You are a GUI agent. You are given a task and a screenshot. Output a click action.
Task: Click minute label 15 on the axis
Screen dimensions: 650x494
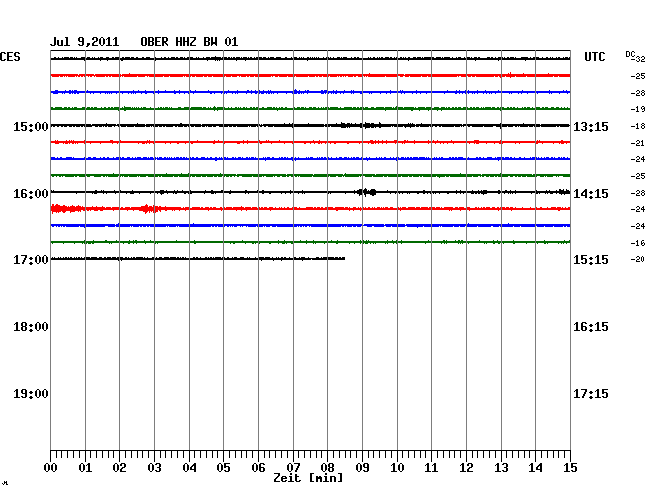click(x=570, y=468)
